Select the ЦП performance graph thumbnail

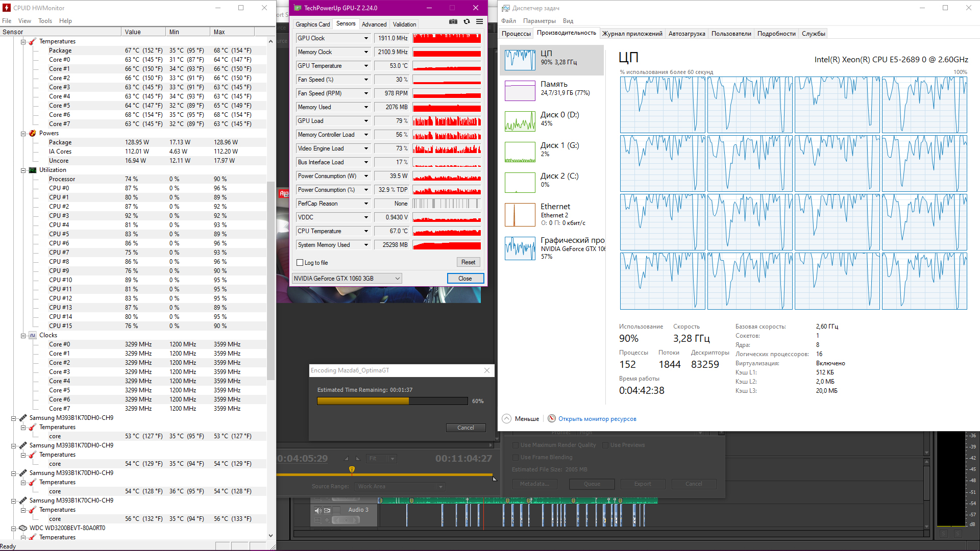click(520, 60)
